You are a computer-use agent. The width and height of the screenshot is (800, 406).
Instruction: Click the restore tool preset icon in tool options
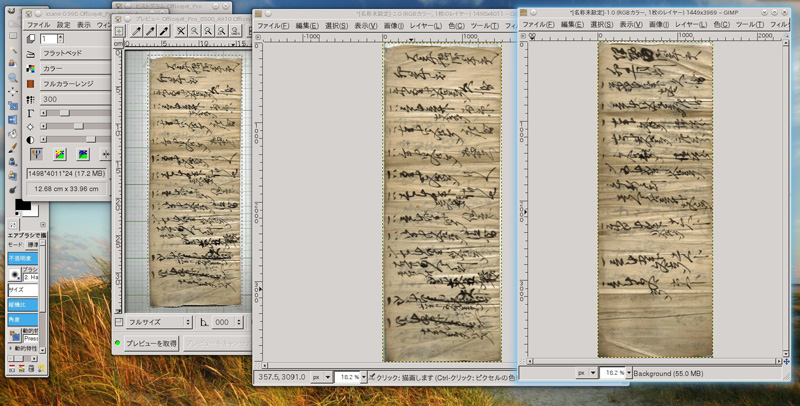point(21,368)
